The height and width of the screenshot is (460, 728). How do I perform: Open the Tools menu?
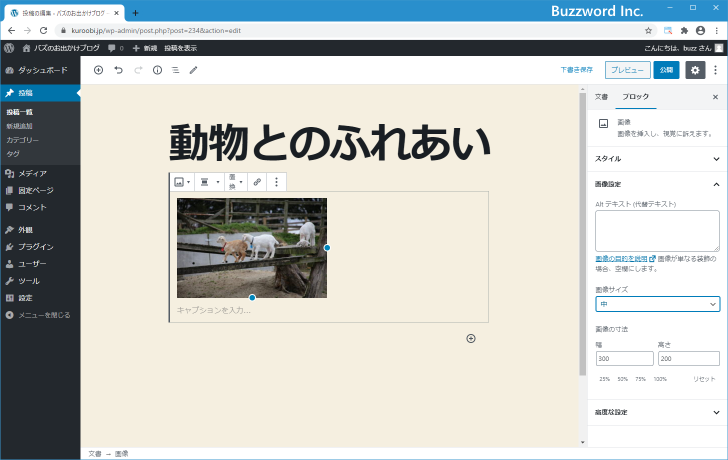(40, 281)
